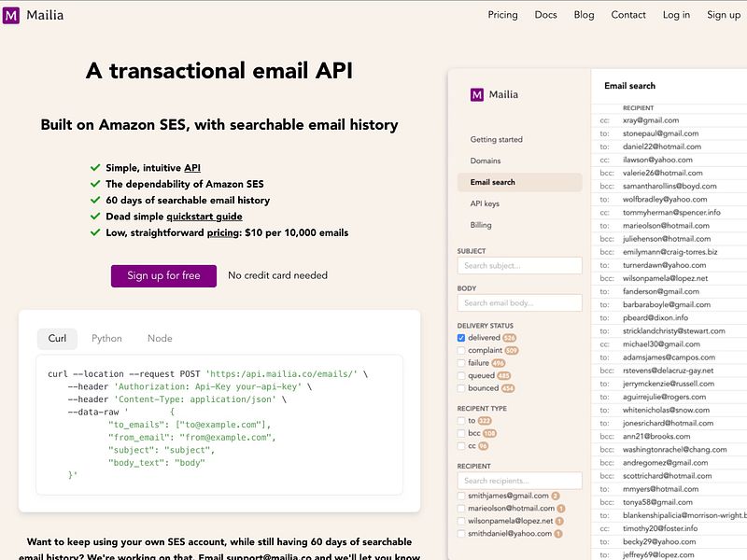Image resolution: width=747 pixels, height=560 pixels.
Task: Check the bcc recipient type checkbox
Action: (x=461, y=433)
